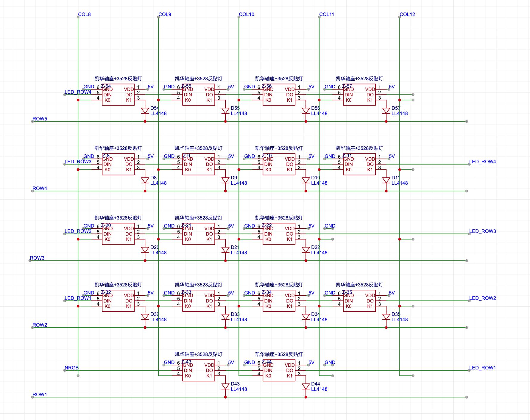Select diode symbol D32
This screenshot has height=420, width=530.
(x=145, y=317)
